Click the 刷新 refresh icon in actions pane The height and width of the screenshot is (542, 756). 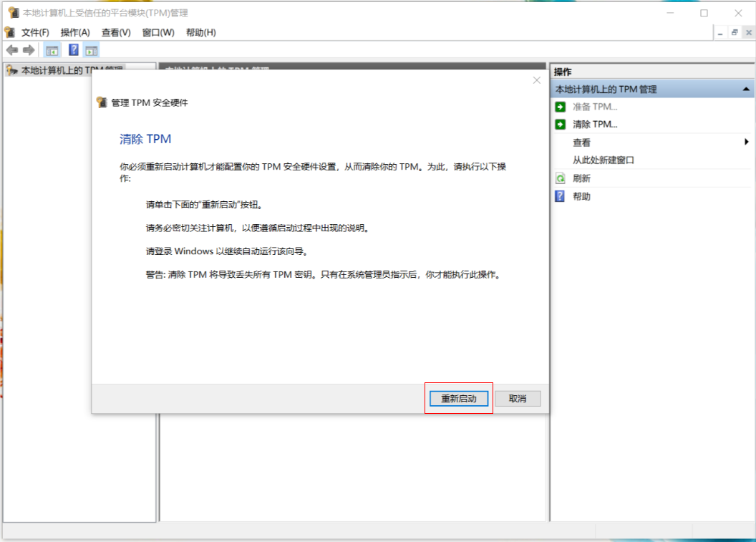point(560,178)
